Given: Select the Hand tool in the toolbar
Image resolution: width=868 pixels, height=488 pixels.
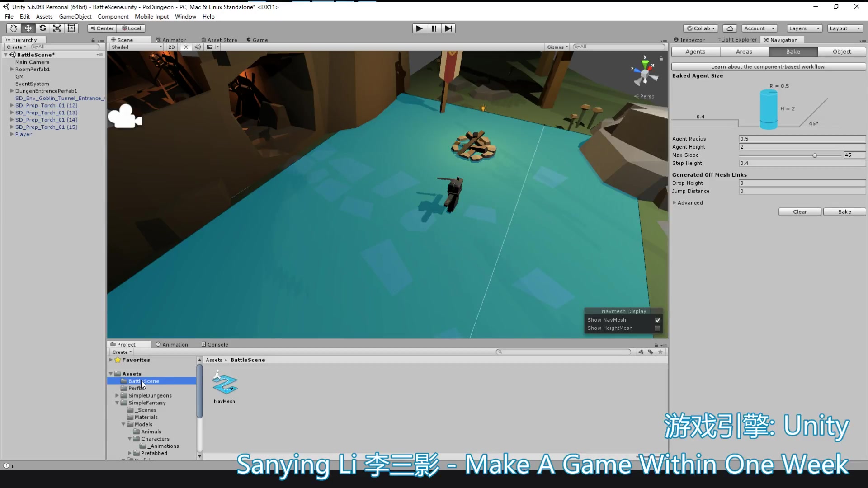Looking at the screenshot, I should click(13, 28).
